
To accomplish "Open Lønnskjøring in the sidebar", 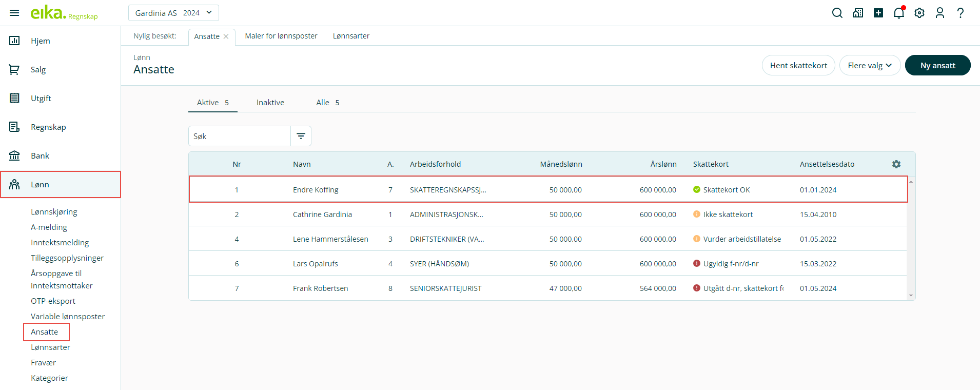I will [54, 211].
